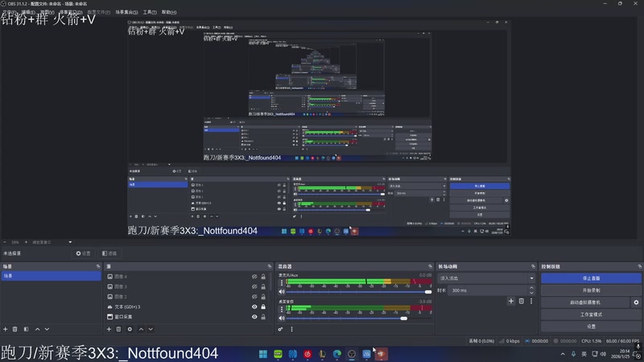Viewport: 644px width, 362px height.
Task: Open the transition type dropdown
Action: [486, 278]
